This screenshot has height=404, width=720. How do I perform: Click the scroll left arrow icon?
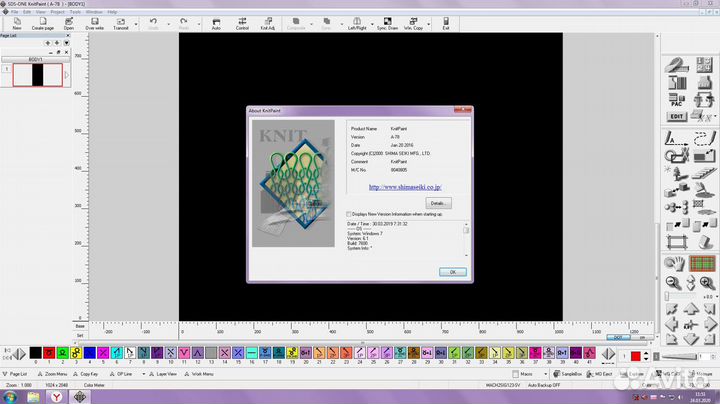click(x=671, y=325)
